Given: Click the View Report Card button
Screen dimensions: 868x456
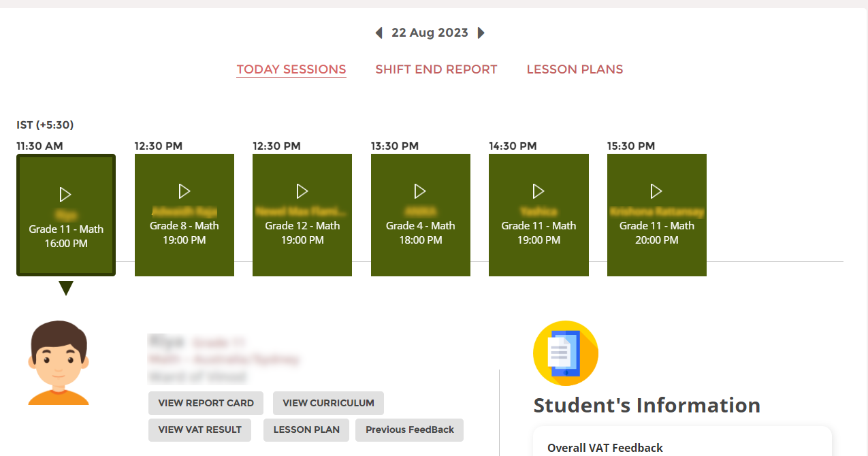Looking at the screenshot, I should 206,403.
